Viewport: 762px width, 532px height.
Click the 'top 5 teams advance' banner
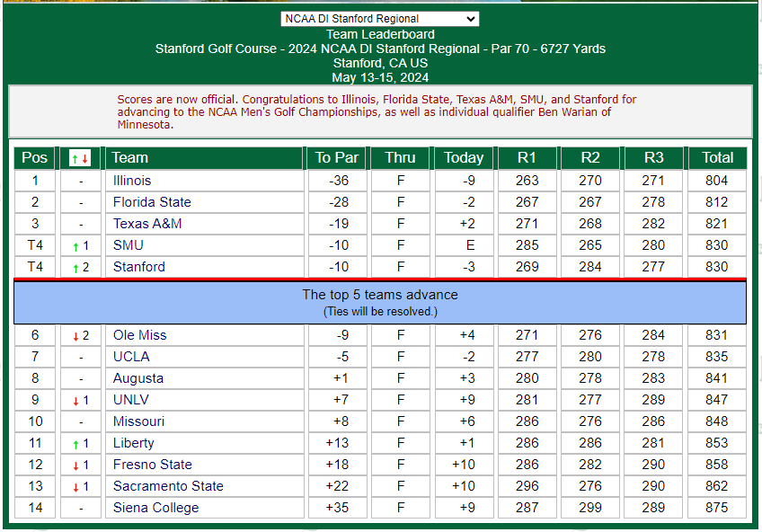coord(380,303)
